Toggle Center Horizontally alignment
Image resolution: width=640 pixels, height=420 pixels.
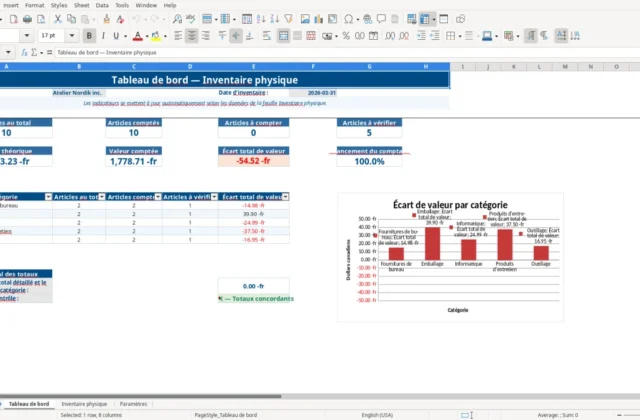[x=191, y=36]
